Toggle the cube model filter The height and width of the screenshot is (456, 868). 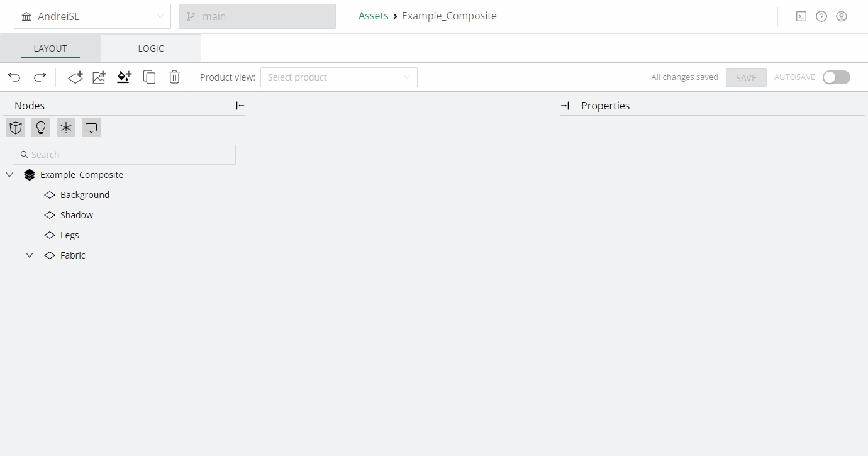click(16, 128)
